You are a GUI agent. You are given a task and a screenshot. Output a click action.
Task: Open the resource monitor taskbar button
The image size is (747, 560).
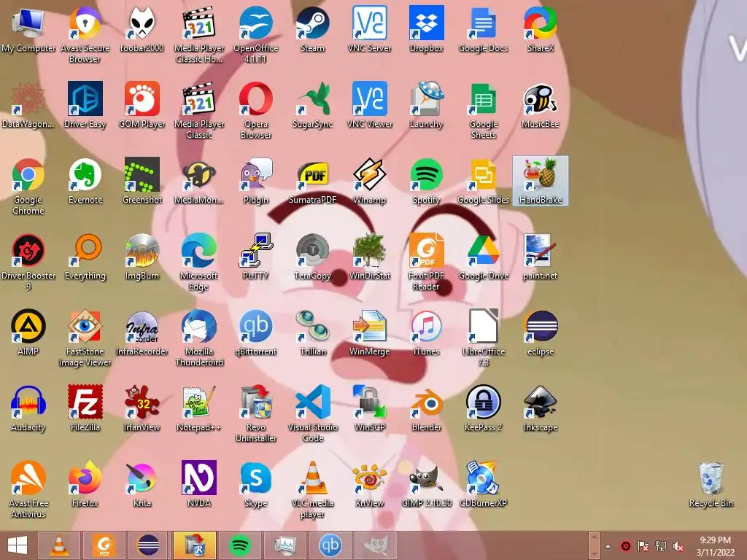pyautogui.click(x=285, y=545)
